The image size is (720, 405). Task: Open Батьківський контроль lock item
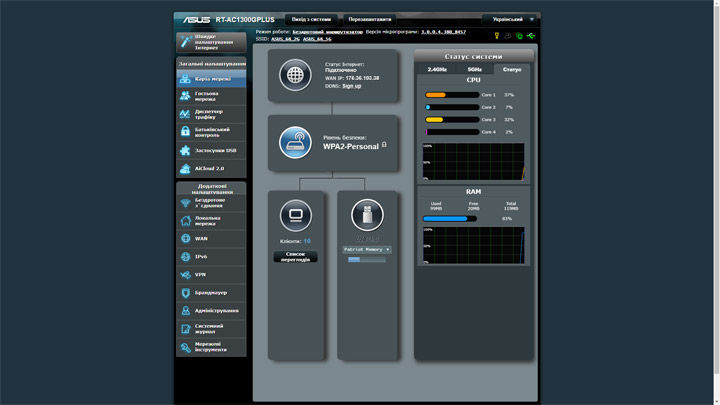(x=211, y=132)
